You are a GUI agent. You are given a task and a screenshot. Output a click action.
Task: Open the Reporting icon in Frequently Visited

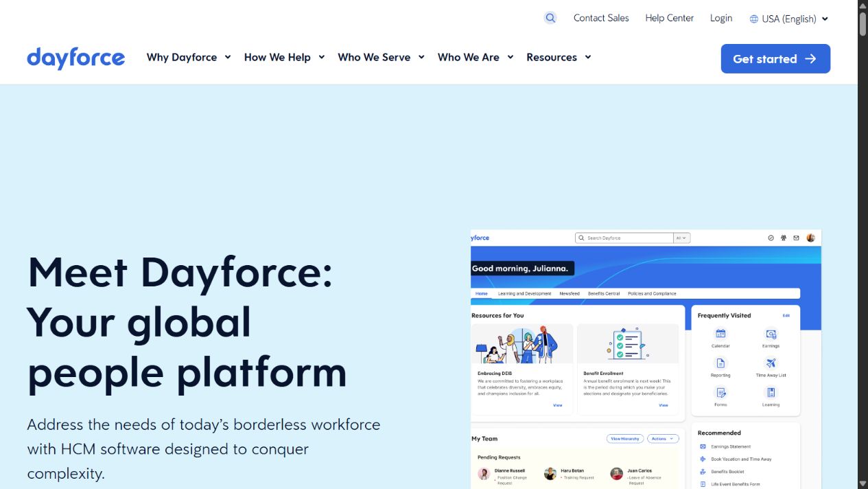(720, 363)
